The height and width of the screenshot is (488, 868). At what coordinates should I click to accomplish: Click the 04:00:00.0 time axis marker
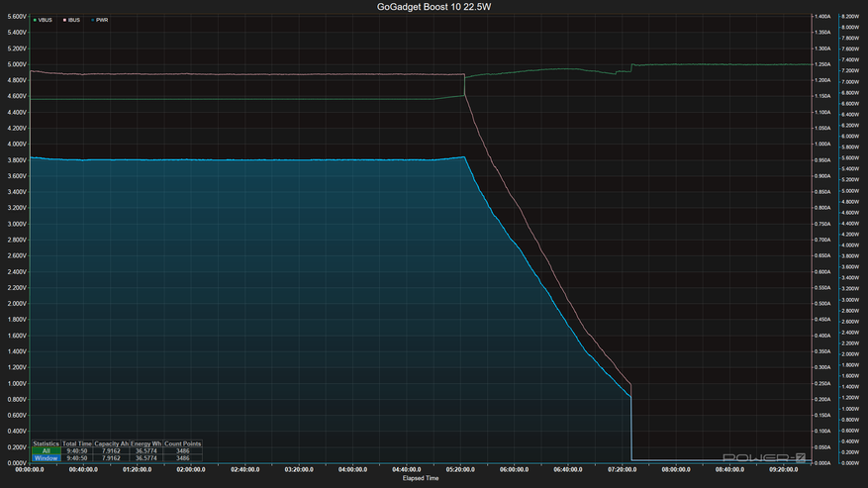(x=352, y=470)
